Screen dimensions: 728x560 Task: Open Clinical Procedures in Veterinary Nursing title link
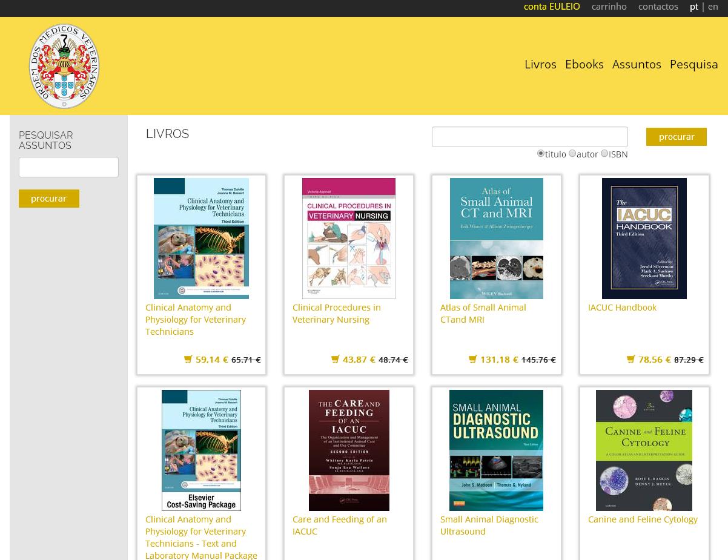tap(337, 314)
